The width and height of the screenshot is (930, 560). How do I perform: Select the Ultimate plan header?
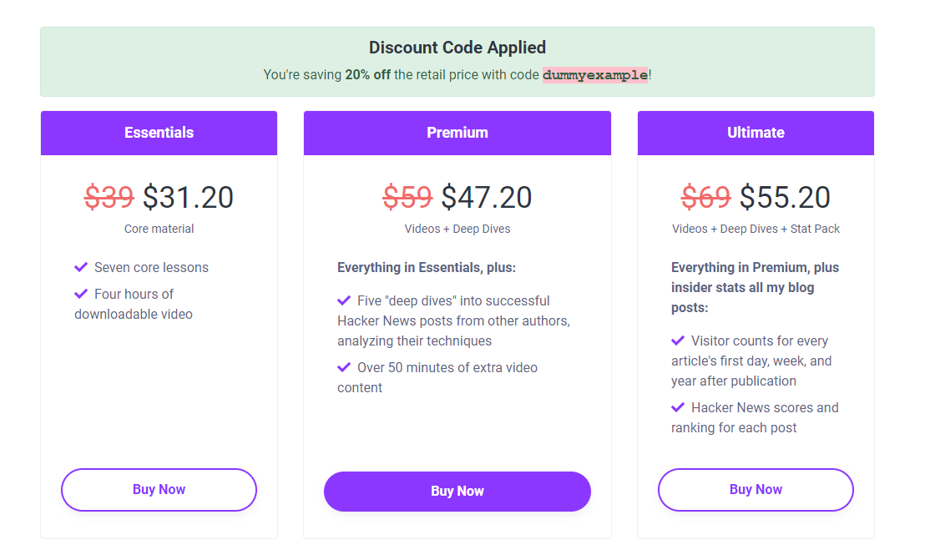click(756, 133)
